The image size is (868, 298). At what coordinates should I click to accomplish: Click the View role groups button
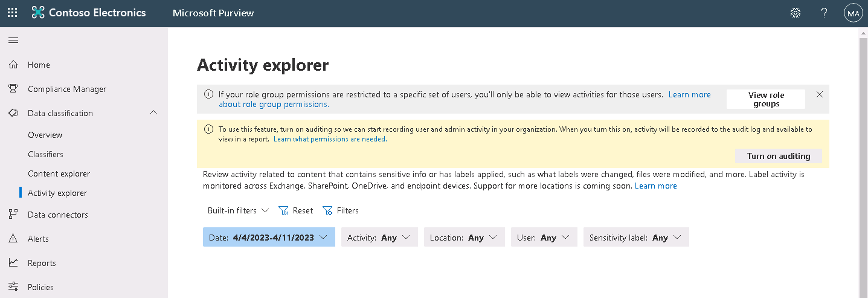[766, 99]
